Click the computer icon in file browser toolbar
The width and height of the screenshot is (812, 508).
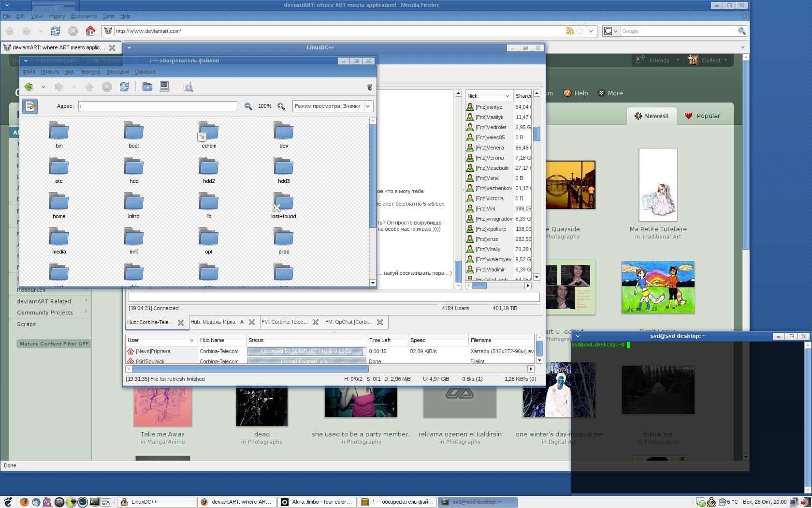click(165, 87)
